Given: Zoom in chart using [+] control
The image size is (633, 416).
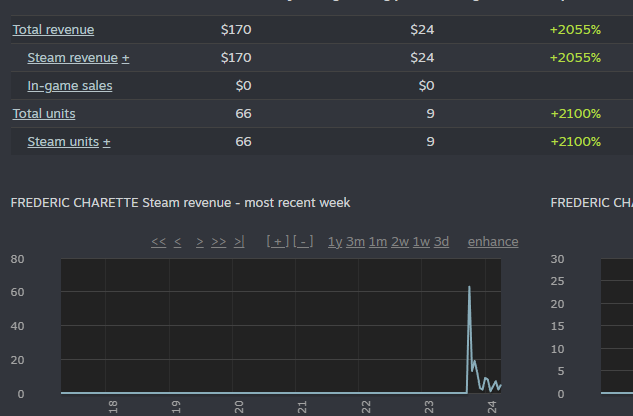Looking at the screenshot, I should point(277,242).
